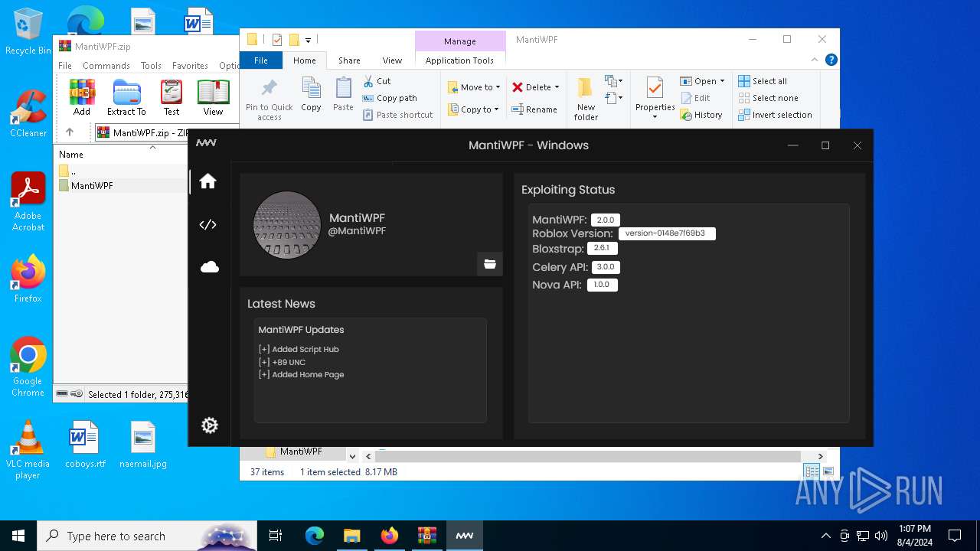Click the folder icon on profile card
This screenshot has height=551, width=980.
pyautogui.click(x=490, y=264)
